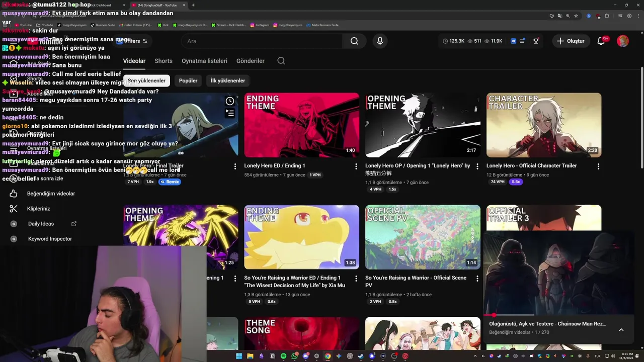Open the Daily Ideas sidebar link
Image resolution: width=644 pixels, height=362 pixels.
pos(41,224)
